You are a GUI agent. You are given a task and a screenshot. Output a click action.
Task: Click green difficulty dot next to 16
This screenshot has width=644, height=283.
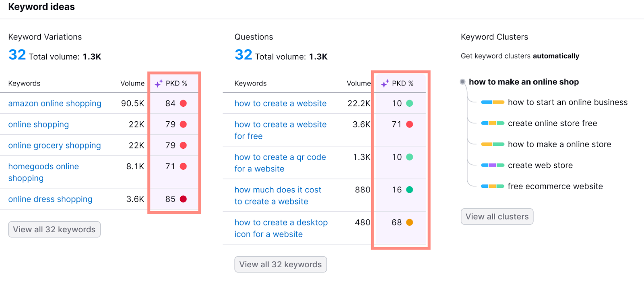point(409,189)
